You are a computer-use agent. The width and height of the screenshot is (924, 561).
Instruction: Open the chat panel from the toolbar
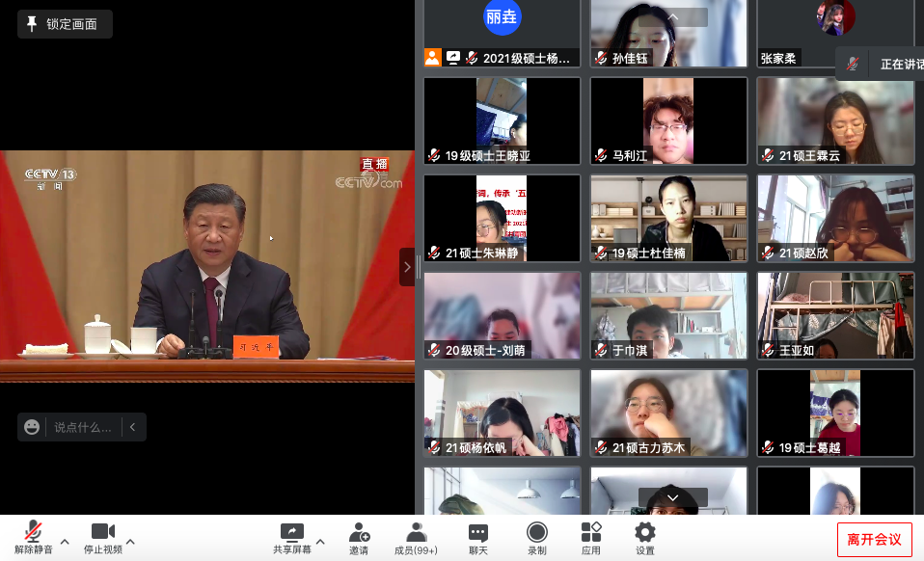tap(478, 532)
